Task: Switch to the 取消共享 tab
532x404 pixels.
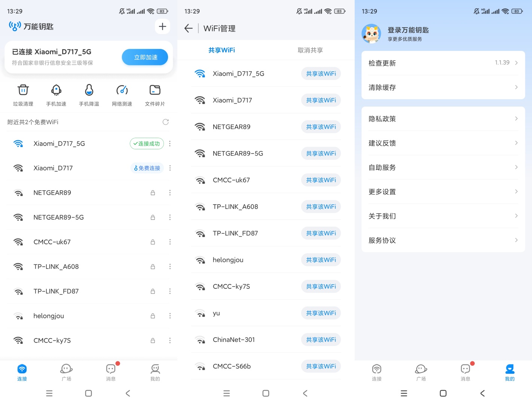Action: pos(310,50)
